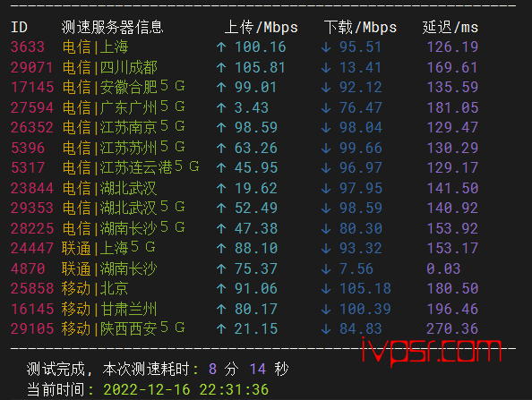Viewport: 532px width, 400px height.
Task: Click the 延迟/ms column header
Action: 450,27
